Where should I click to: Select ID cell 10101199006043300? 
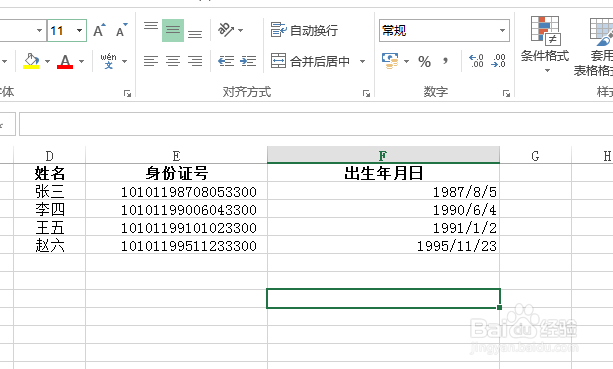coord(176,209)
